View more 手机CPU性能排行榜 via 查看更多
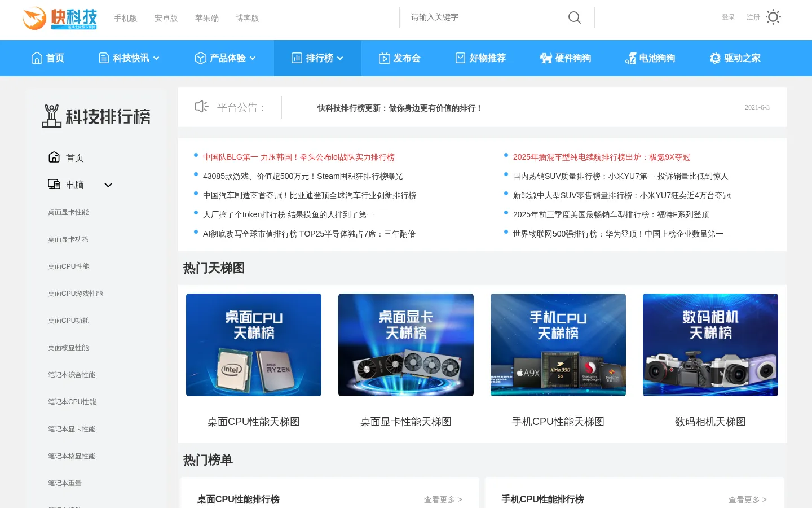The height and width of the screenshot is (508, 812). [748, 500]
